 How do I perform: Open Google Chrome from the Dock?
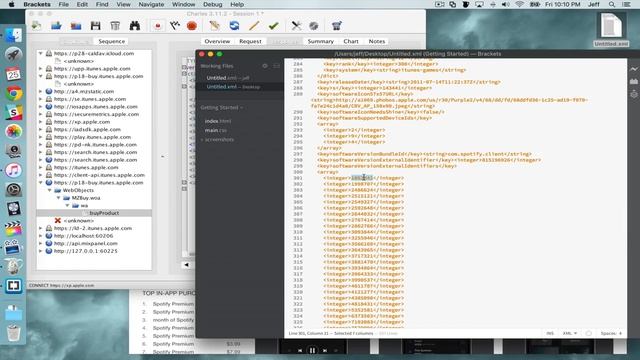coord(13,93)
